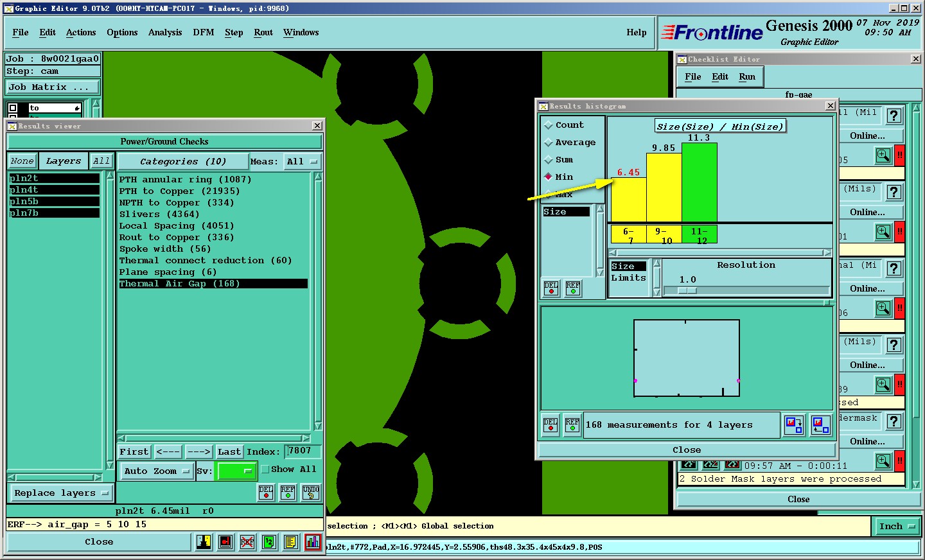
Task: Click the Resolution slider thumb
Action: [x=687, y=291]
